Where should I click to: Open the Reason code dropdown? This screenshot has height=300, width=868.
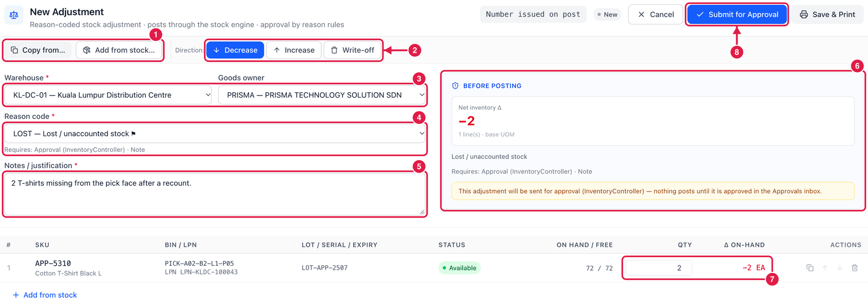click(215, 133)
